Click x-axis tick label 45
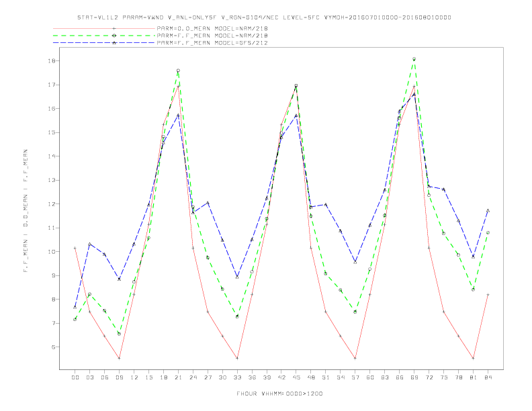 point(296,377)
